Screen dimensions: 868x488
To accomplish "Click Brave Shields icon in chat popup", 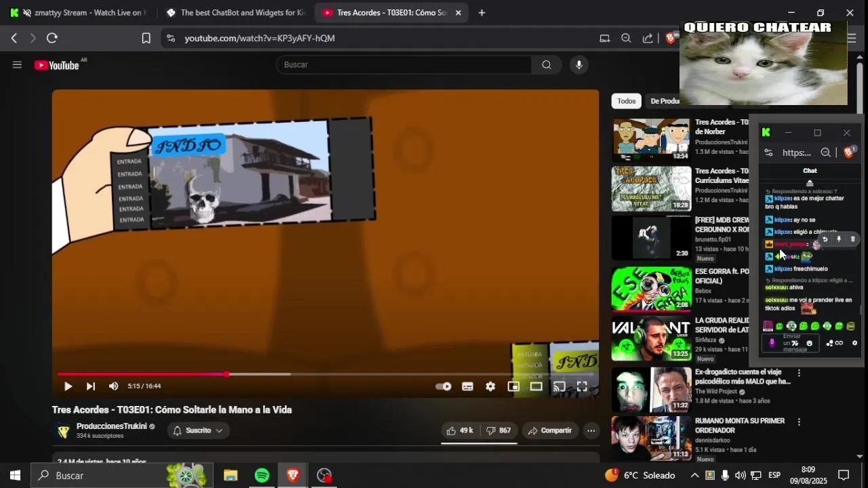I will (x=848, y=152).
